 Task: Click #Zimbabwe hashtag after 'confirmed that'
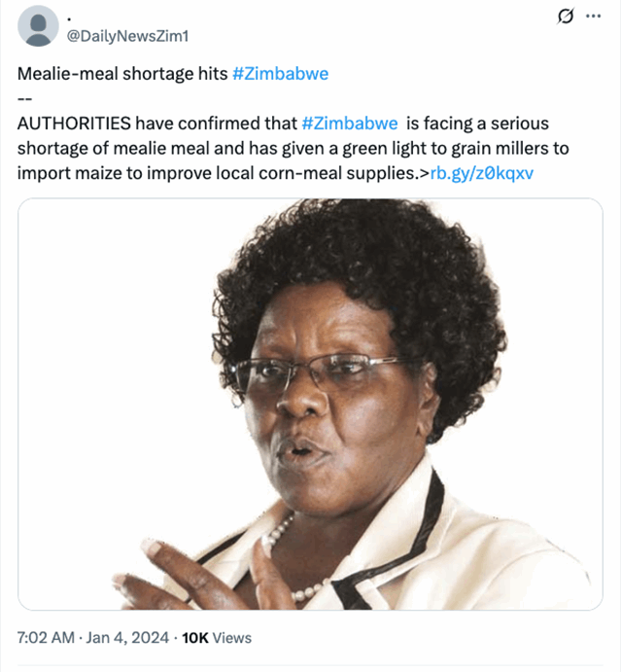click(x=350, y=124)
